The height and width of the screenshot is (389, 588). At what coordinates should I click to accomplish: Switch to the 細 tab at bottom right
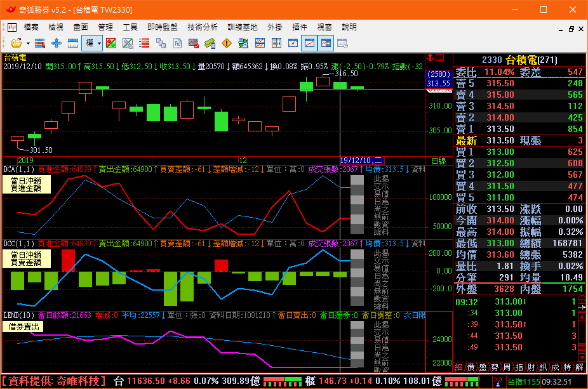pos(458,367)
